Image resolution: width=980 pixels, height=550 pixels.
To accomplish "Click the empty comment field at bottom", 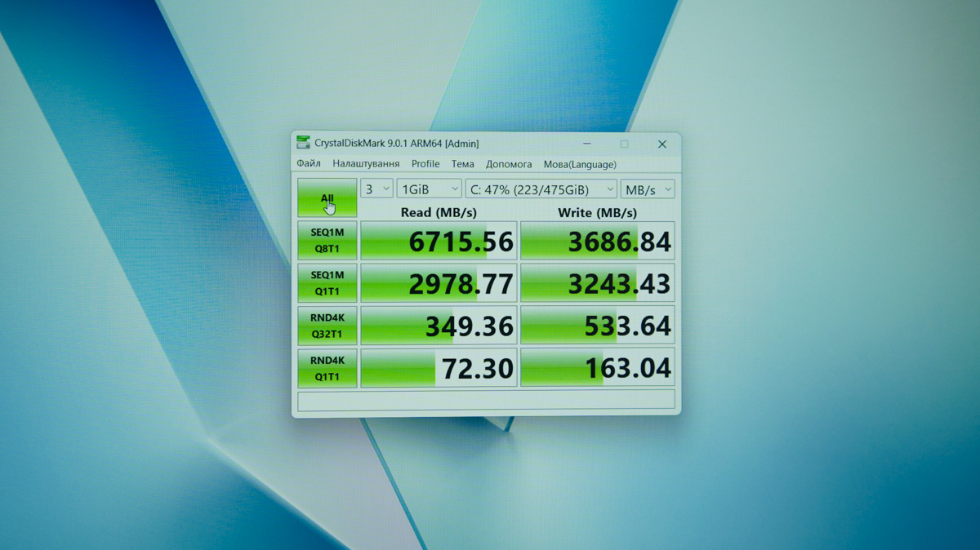I will (x=486, y=400).
